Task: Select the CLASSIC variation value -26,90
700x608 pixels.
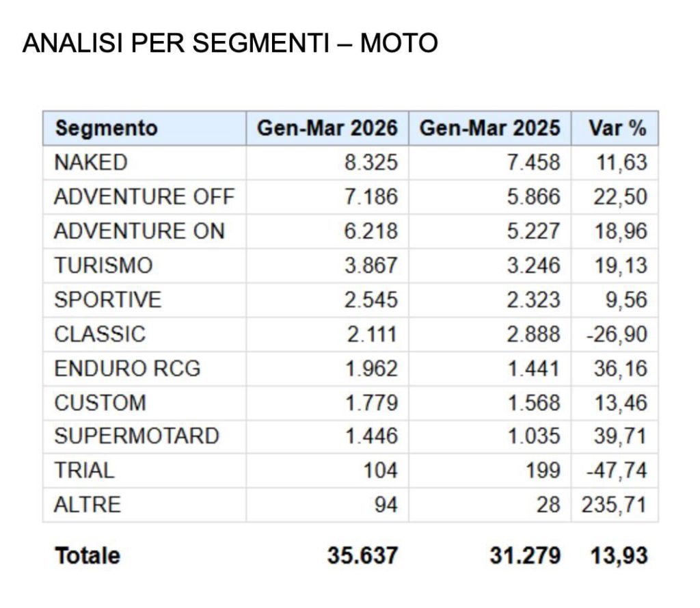Action: click(x=611, y=334)
